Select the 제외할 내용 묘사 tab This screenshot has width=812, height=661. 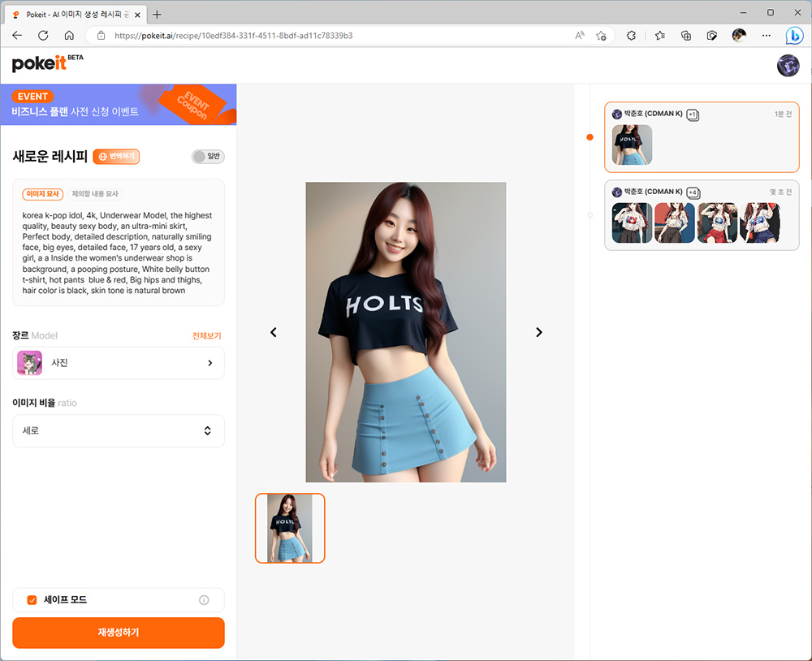[x=95, y=194]
